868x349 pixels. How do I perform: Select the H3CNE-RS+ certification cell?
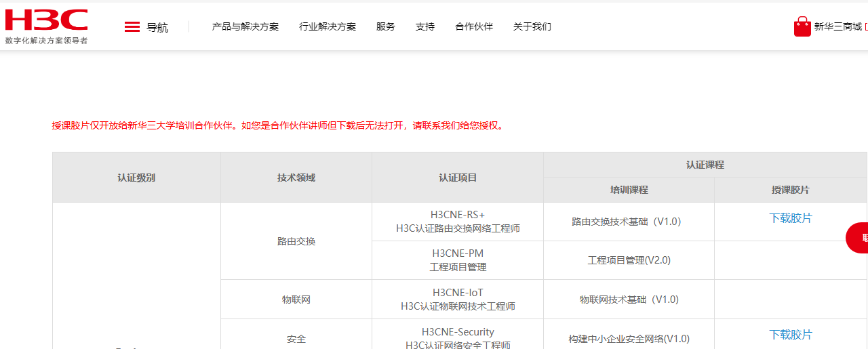[x=458, y=222]
